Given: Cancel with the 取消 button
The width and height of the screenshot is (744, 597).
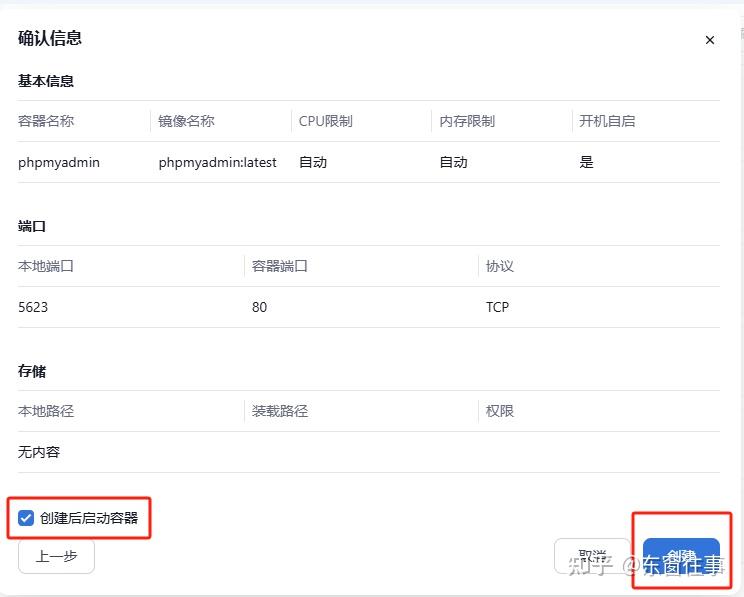Looking at the screenshot, I should point(593,556).
